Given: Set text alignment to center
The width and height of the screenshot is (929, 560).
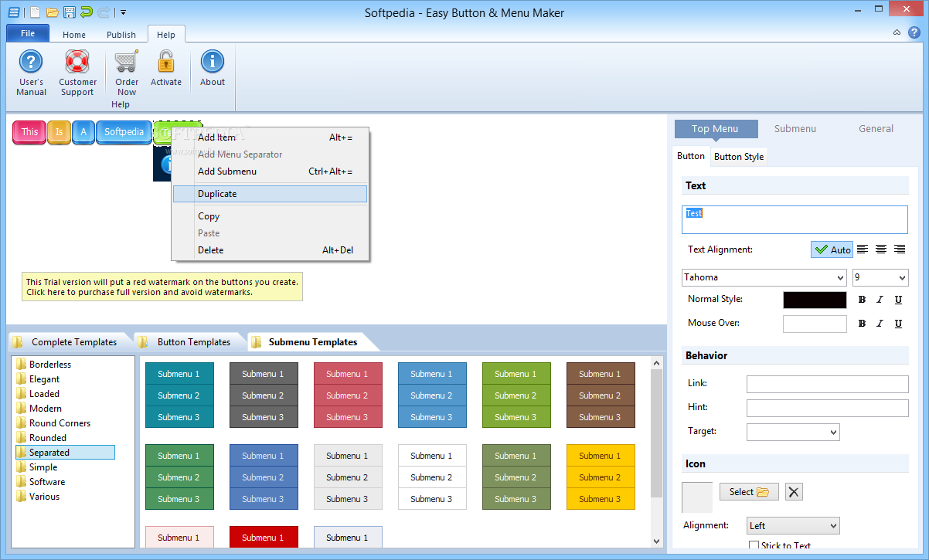Looking at the screenshot, I should pos(881,249).
